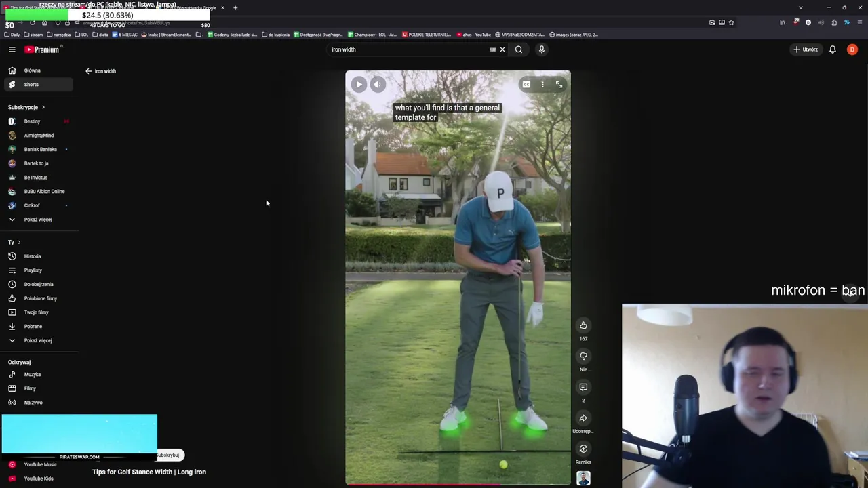Open the list all tabs chevron
Viewport: 868px width, 488px height.
tap(801, 8)
